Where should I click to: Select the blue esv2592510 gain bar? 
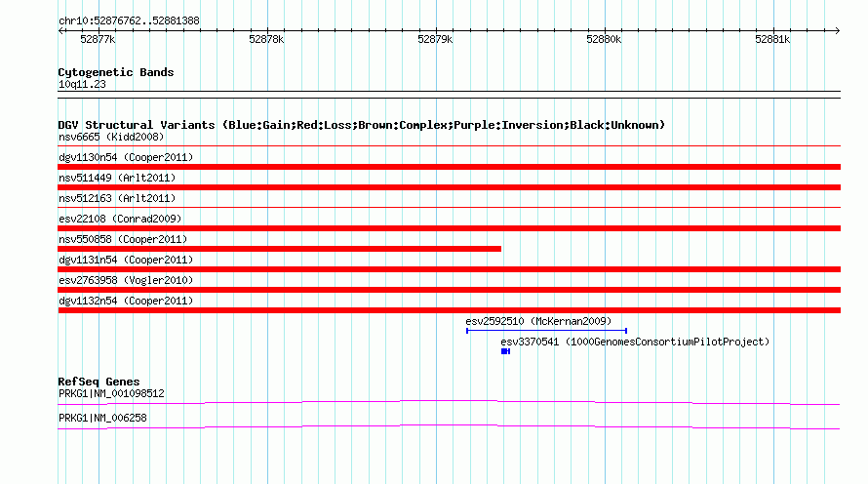(x=546, y=331)
